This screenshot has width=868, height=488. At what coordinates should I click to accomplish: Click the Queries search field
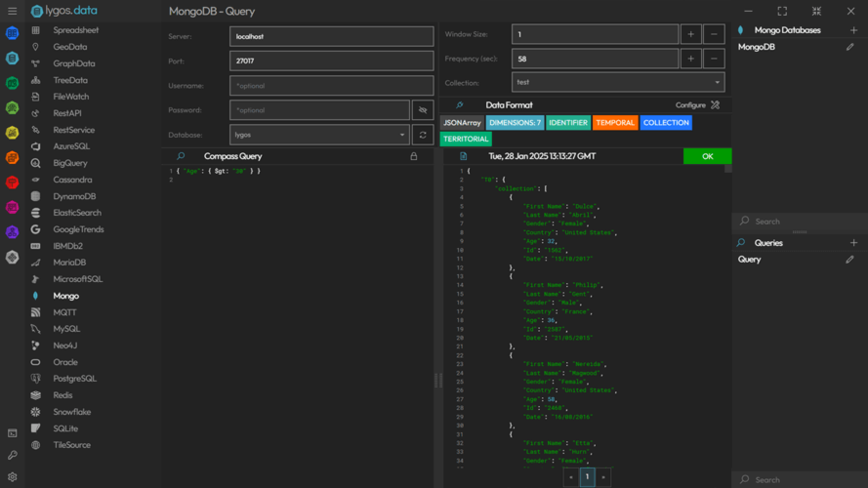[800, 479]
